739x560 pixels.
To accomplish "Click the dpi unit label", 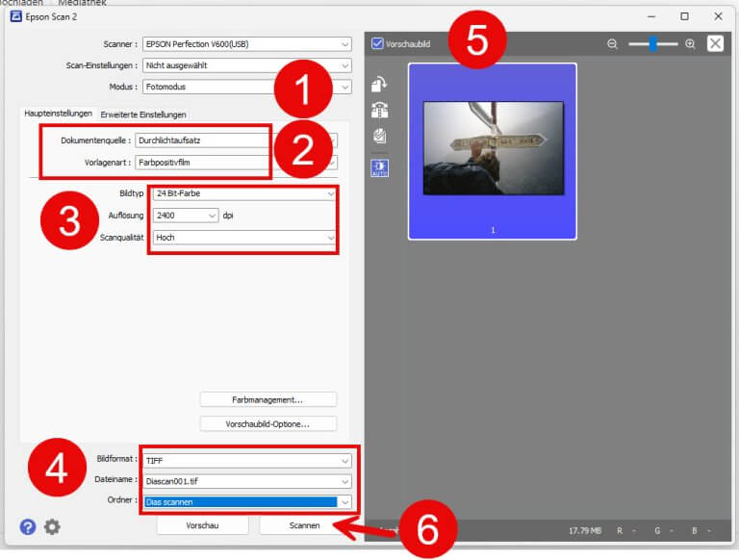I will tap(228, 216).
